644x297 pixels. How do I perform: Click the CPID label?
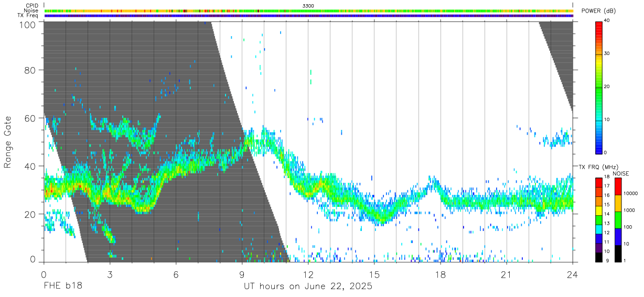[33, 6]
